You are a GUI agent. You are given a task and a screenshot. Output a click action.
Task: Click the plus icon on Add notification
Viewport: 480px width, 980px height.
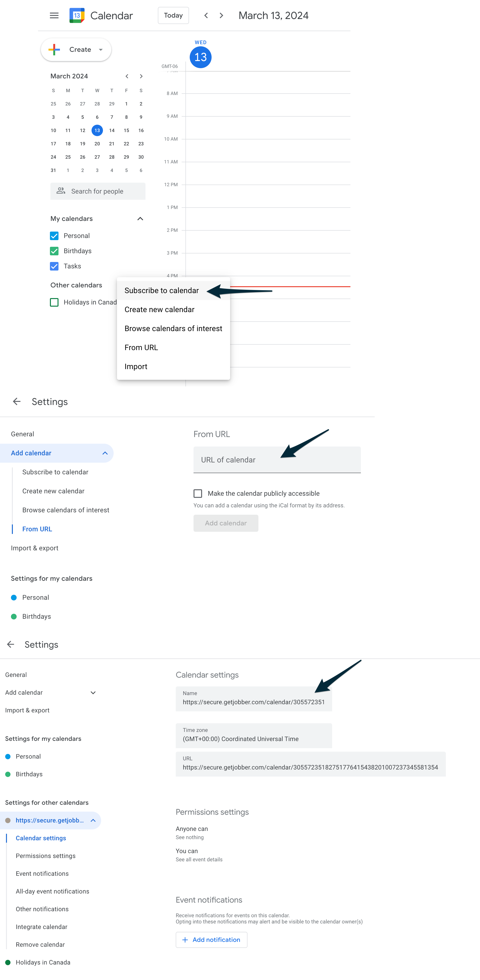[x=185, y=939]
